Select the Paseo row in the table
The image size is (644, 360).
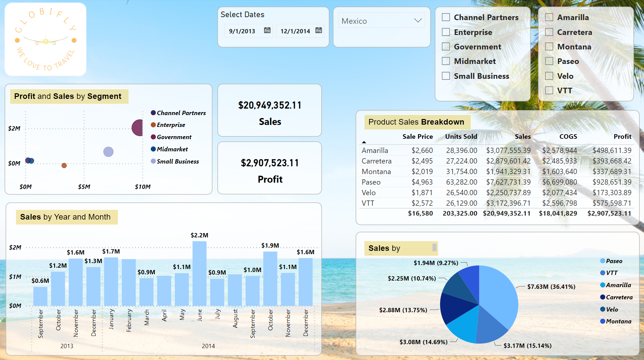tap(496, 182)
